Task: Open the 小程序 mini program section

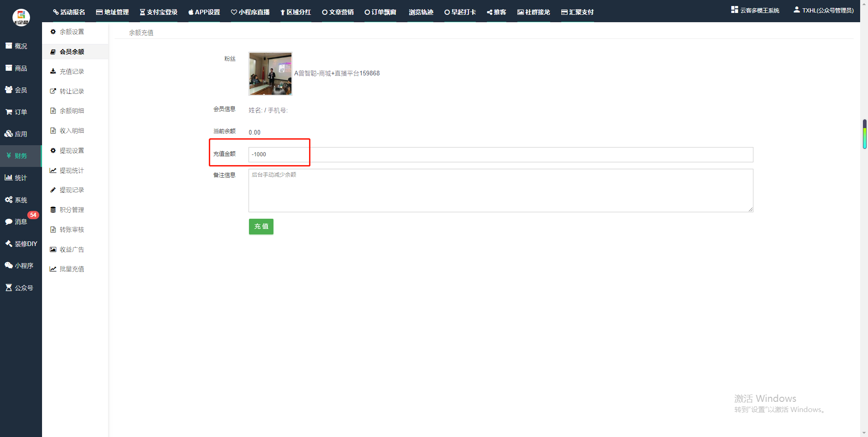Action: pyautogui.click(x=21, y=266)
